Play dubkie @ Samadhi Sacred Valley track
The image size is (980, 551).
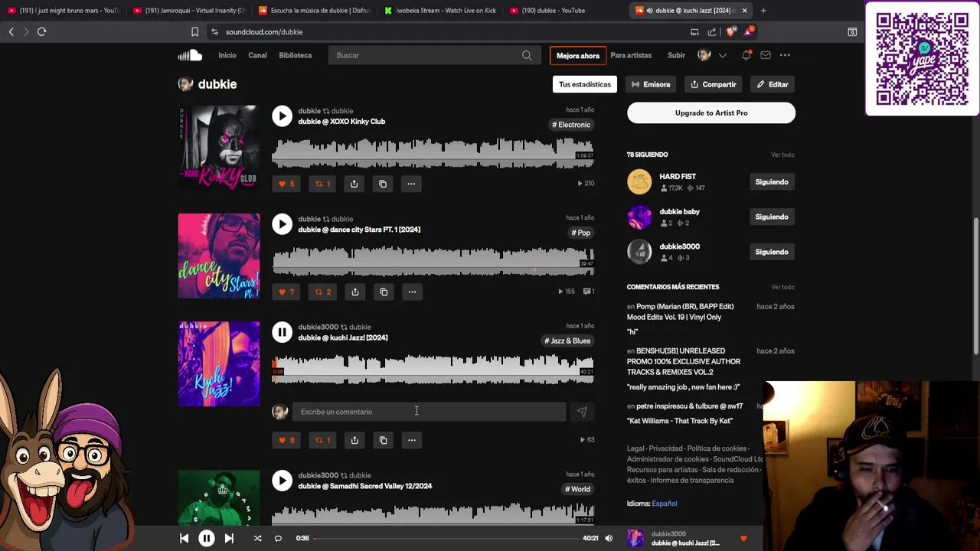[283, 480]
